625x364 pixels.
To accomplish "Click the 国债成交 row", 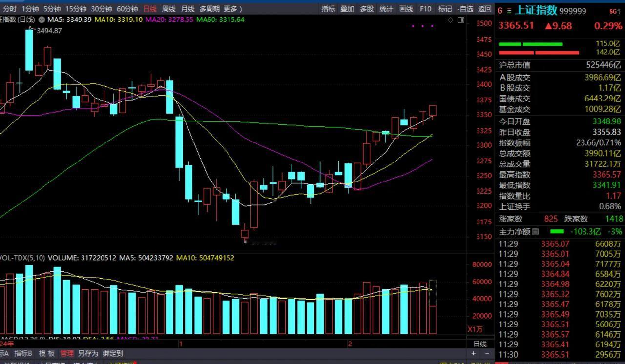I will point(560,99).
